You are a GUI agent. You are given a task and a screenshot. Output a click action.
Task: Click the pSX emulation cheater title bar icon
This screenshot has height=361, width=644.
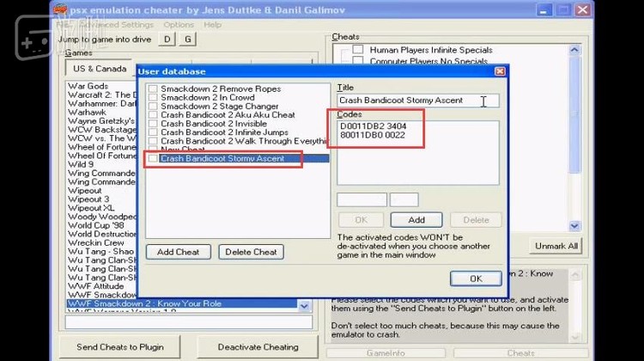pyautogui.click(x=60, y=9)
